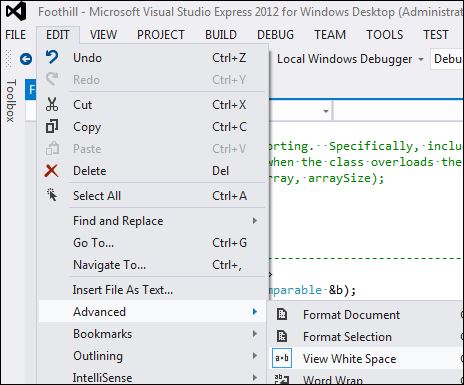Open the Toolbox side panel tab
Image resolution: width=464 pixels, height=385 pixels.
click(11, 101)
